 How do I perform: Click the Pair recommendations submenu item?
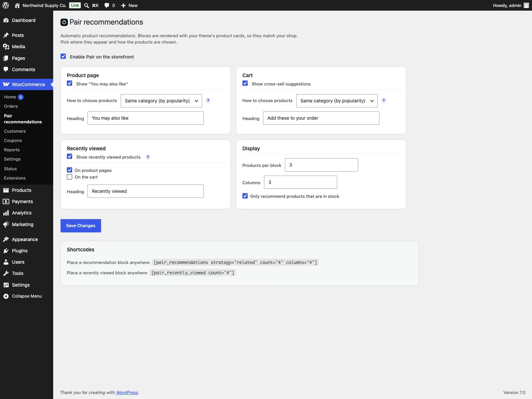[x=23, y=119]
